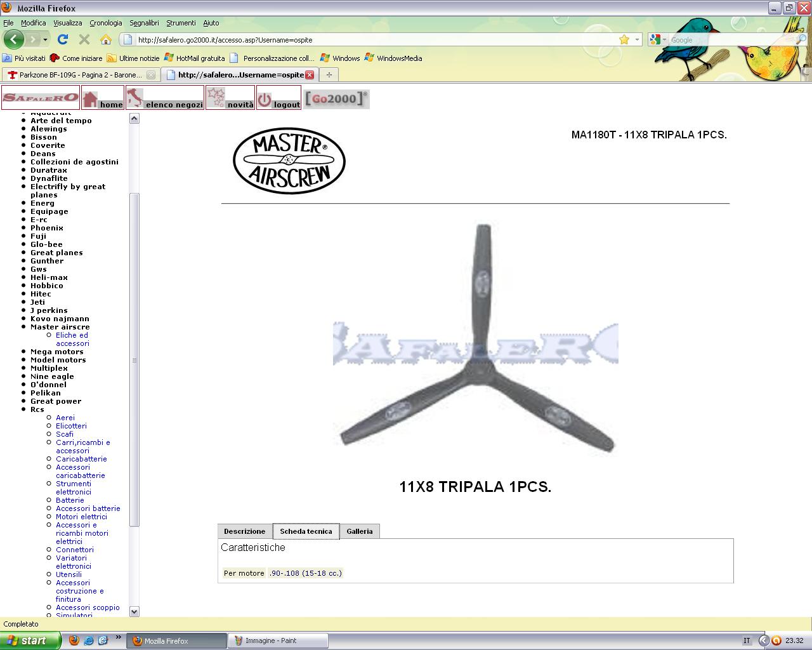Open 'Eliche ed accessori' sidebar link
The height and width of the screenshot is (650, 812).
[x=72, y=339]
